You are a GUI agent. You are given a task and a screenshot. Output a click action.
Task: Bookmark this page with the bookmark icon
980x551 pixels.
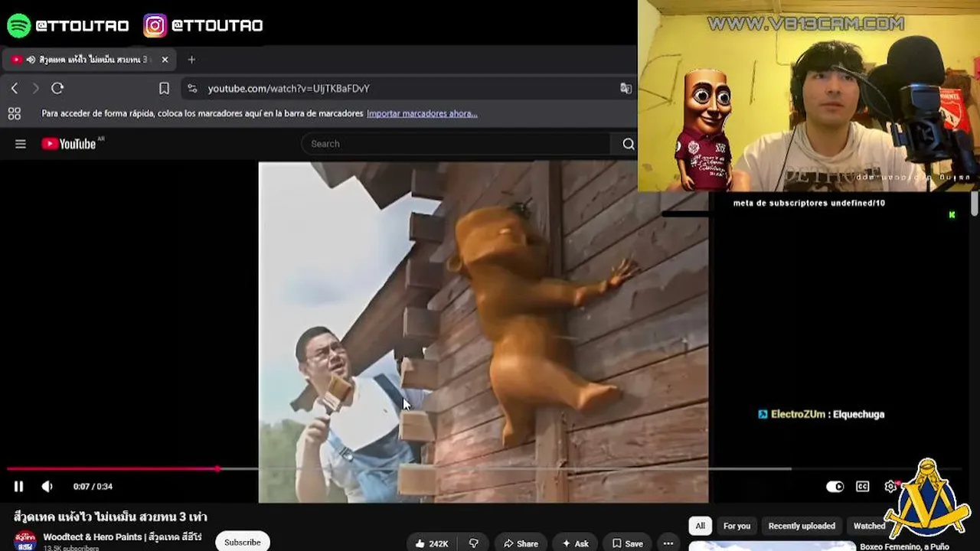164,89
